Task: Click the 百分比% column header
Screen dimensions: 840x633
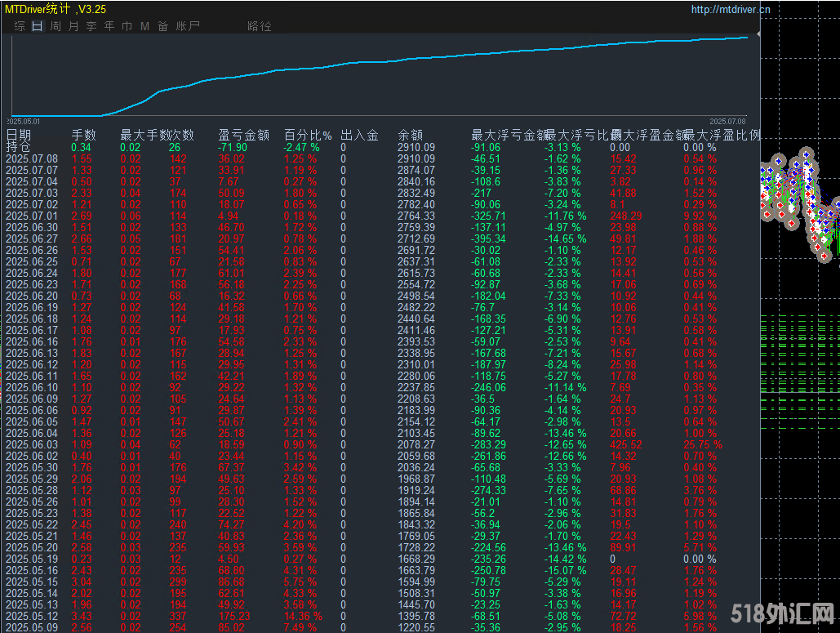Action: [x=308, y=135]
